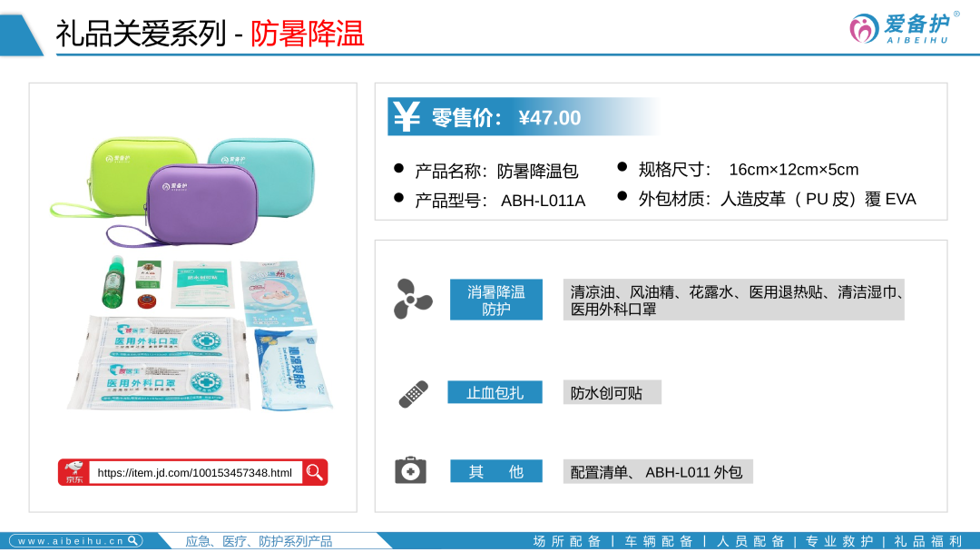Select the 消暑降温防护 blue label

pyautogui.click(x=496, y=300)
